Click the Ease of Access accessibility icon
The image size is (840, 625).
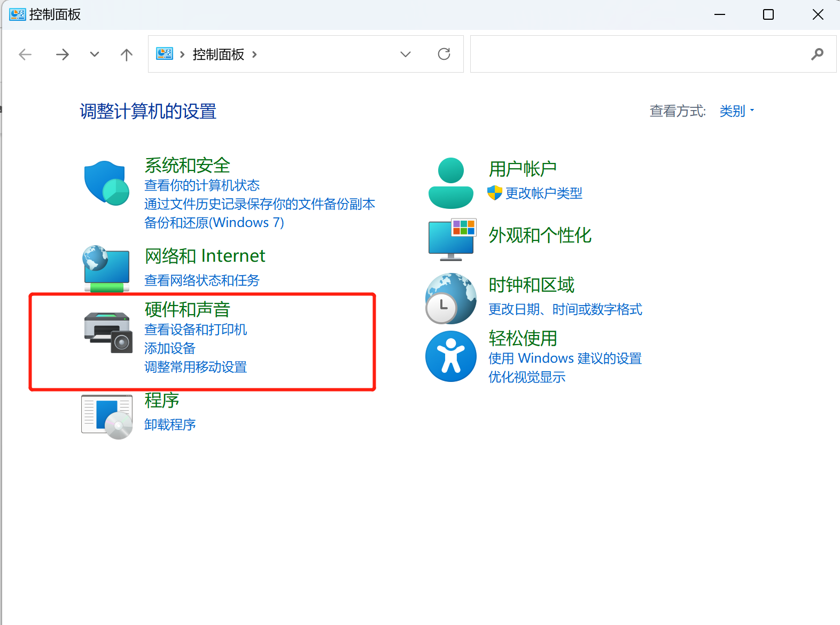coord(451,356)
